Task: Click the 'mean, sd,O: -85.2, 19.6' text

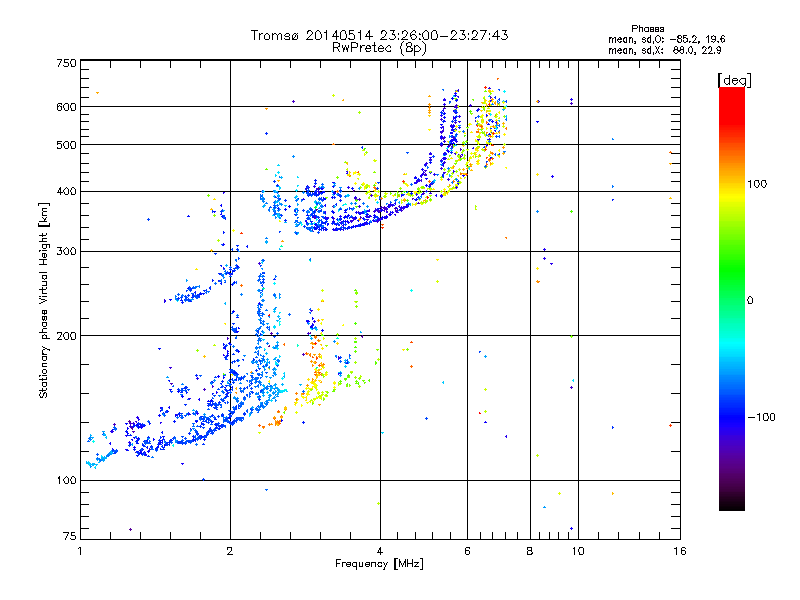Action: coord(666,39)
